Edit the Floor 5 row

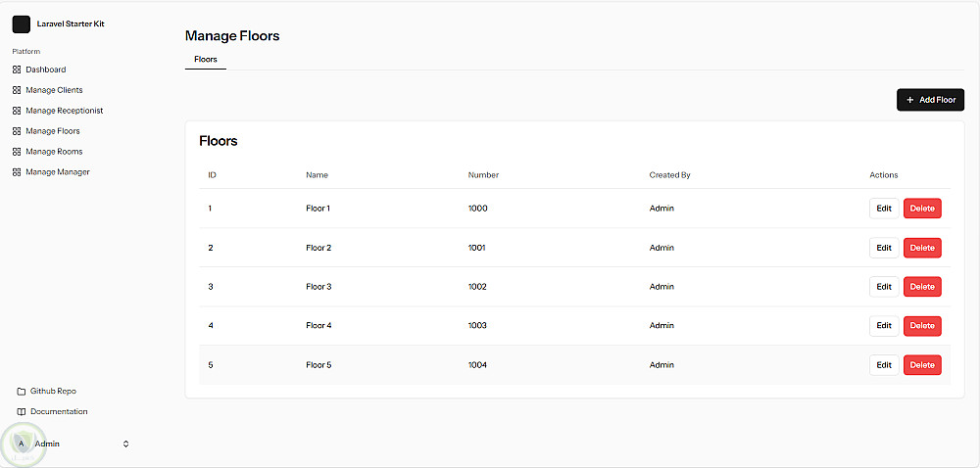pos(884,365)
